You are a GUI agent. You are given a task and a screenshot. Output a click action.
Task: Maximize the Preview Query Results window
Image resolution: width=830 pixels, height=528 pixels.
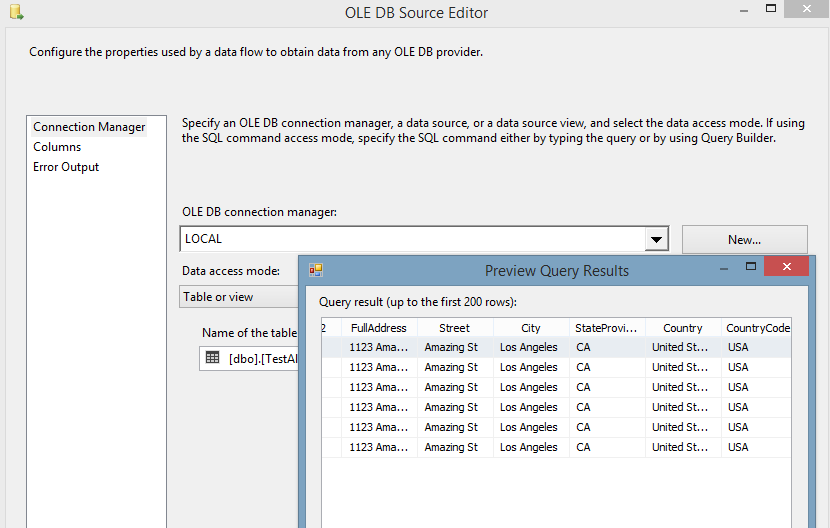[751, 266]
